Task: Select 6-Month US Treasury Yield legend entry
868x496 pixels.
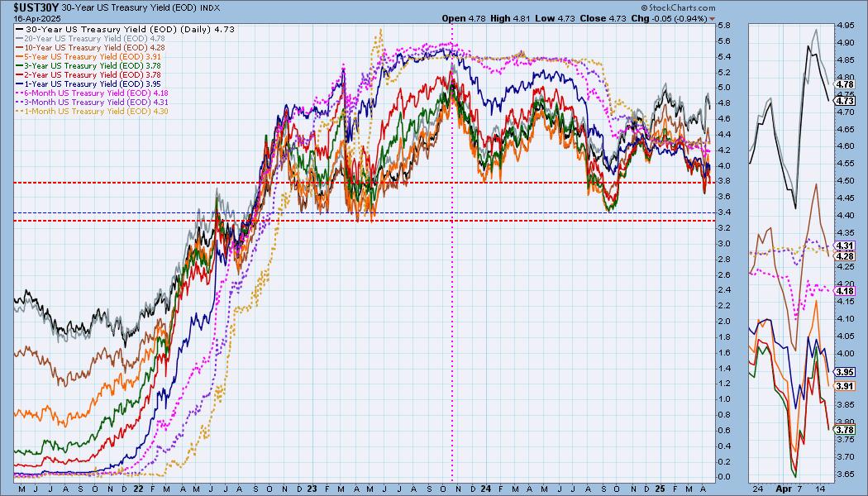Action: pyautogui.click(x=93, y=93)
